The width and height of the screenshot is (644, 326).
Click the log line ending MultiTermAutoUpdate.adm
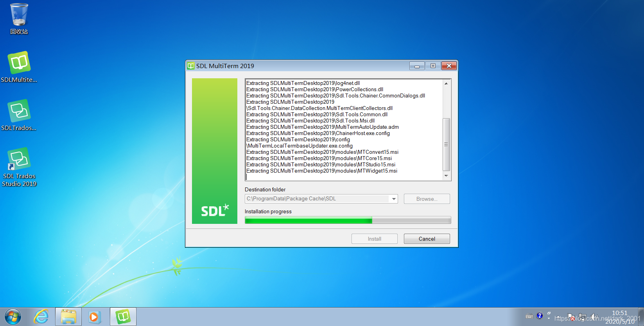coord(323,127)
